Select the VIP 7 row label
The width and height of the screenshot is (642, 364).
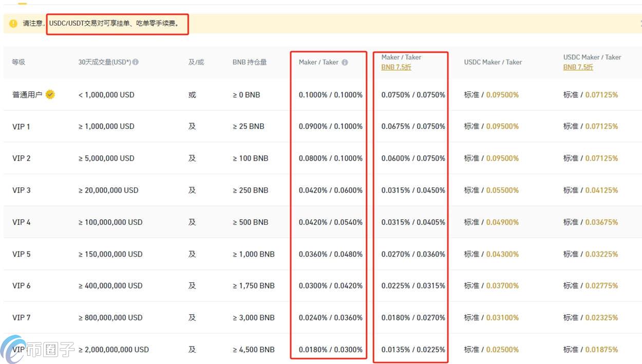22,317
